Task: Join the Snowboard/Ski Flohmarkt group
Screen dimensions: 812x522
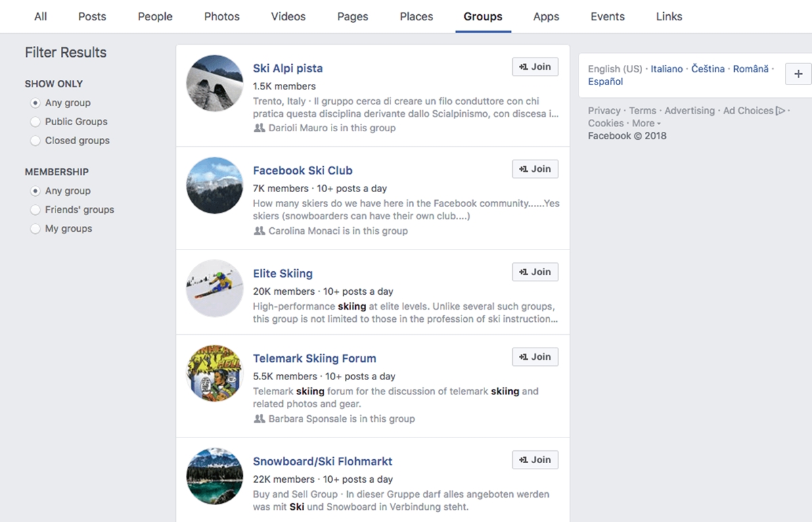Action: (535, 460)
